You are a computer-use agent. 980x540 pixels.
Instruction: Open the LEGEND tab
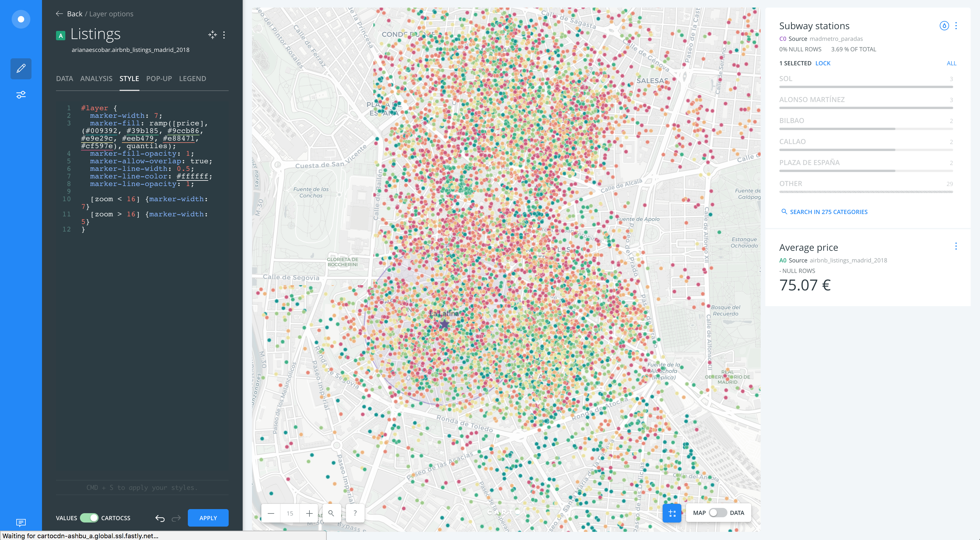192,79
